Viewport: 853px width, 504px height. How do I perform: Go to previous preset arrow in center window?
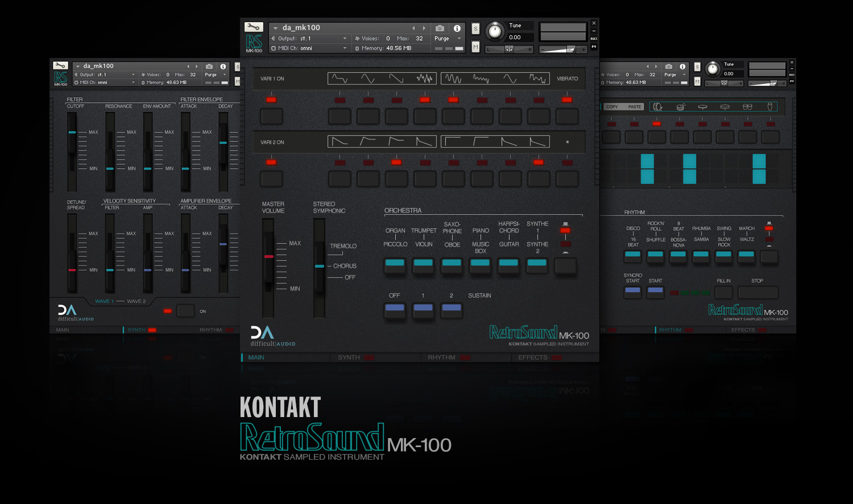(414, 28)
